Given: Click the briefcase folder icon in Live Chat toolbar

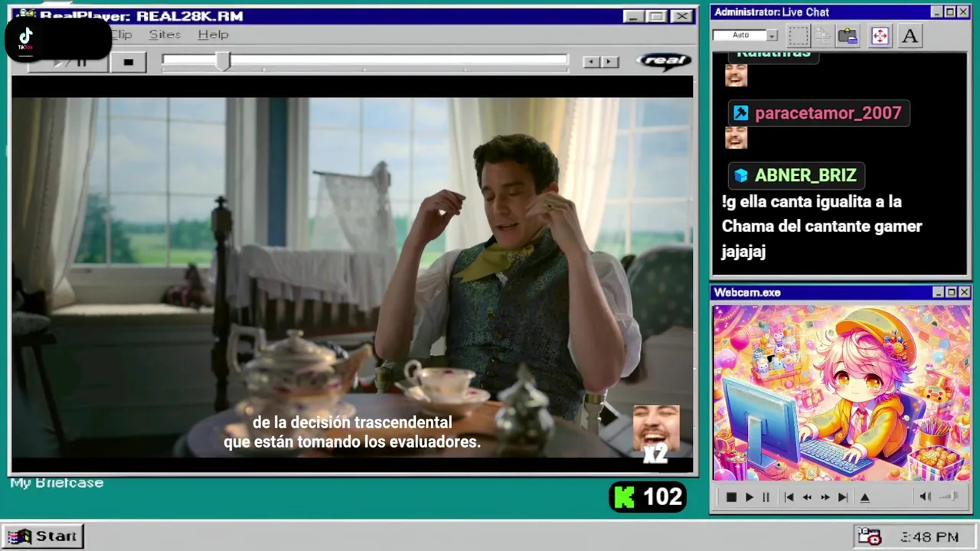Looking at the screenshot, I should point(848,35).
